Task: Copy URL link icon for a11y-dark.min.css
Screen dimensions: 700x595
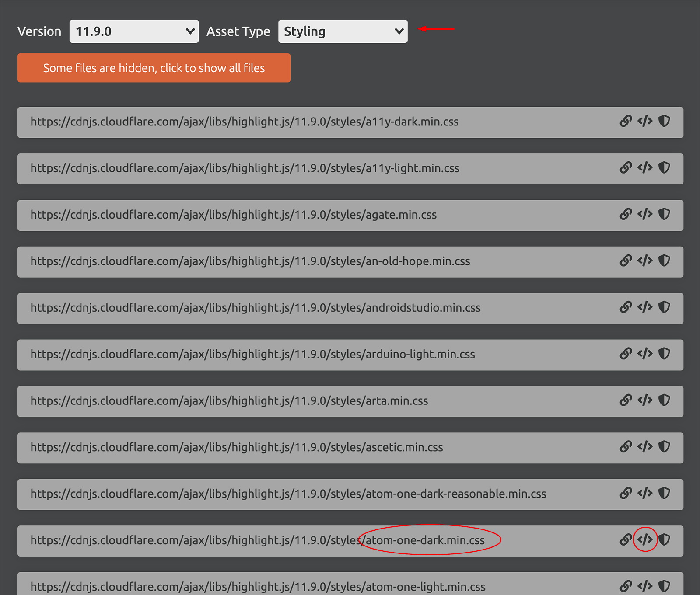Action: click(626, 121)
